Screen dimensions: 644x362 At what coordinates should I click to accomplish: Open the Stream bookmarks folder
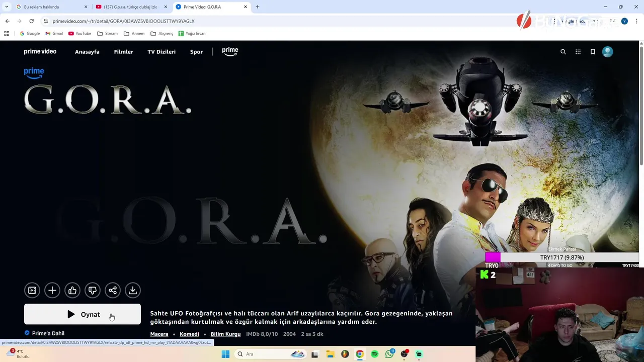point(107,34)
